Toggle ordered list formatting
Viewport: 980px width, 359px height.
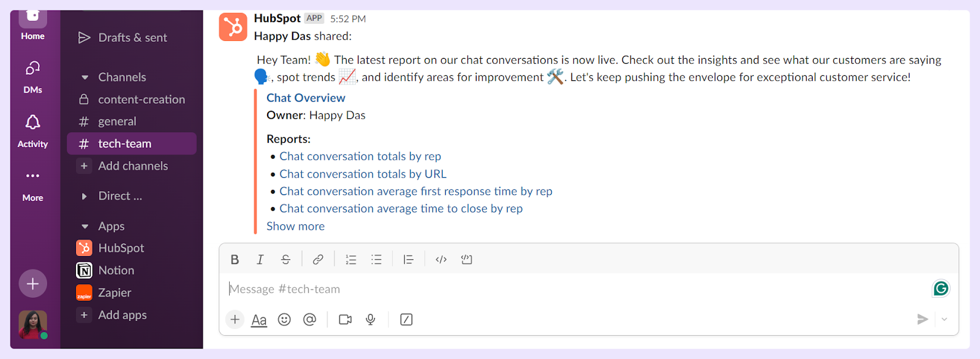click(x=351, y=260)
